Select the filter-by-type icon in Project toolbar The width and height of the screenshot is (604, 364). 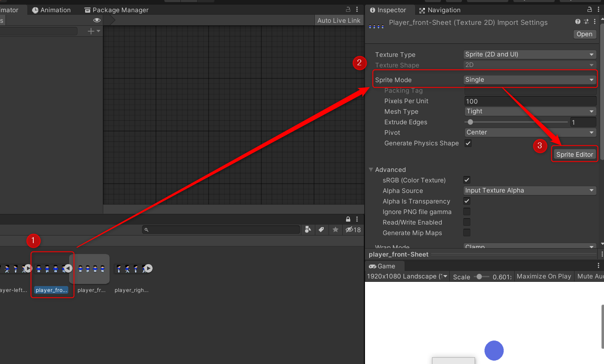(x=308, y=230)
